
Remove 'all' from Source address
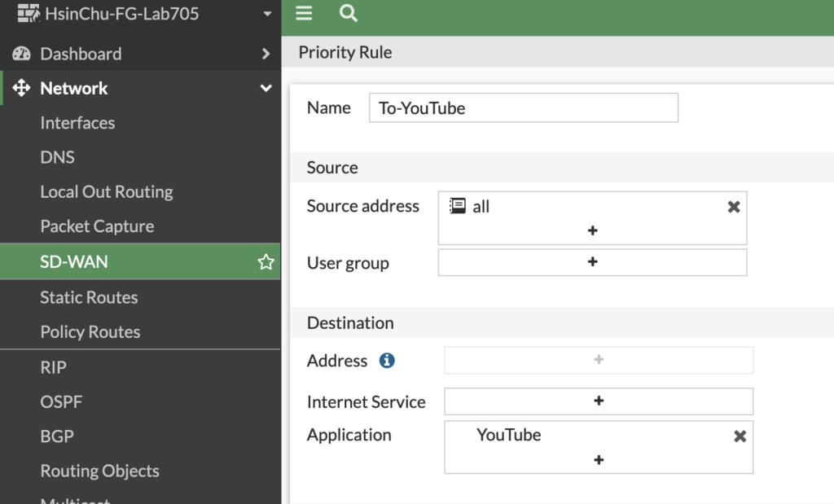[x=733, y=207]
